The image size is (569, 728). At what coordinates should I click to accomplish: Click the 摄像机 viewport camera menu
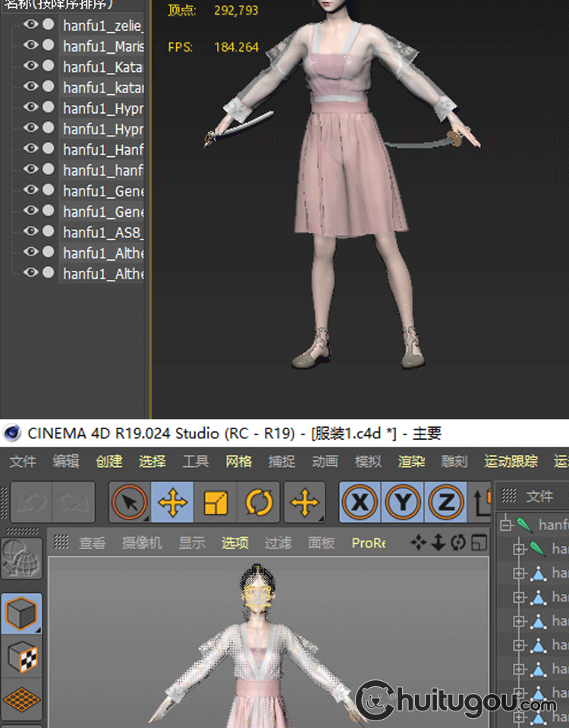point(143,543)
